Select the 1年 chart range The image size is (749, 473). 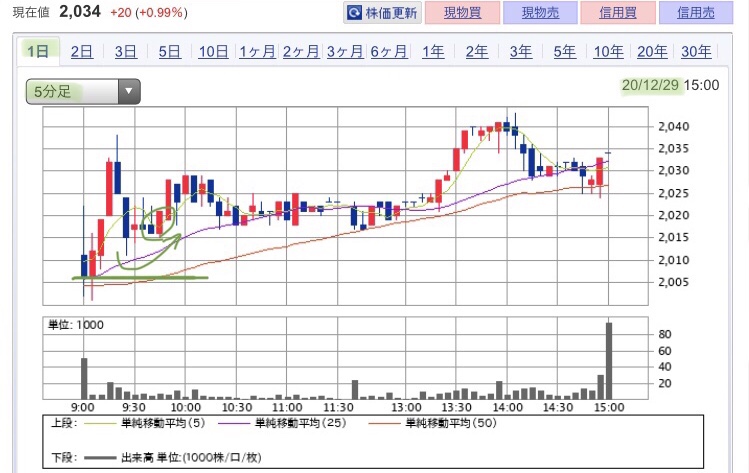point(433,51)
